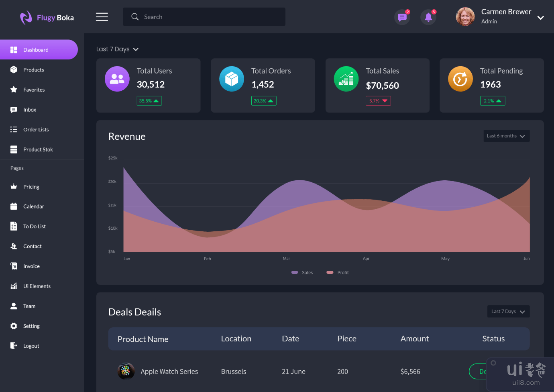Click the Total Sales 5.7% decrease badge
The image size is (554, 392).
pos(378,101)
